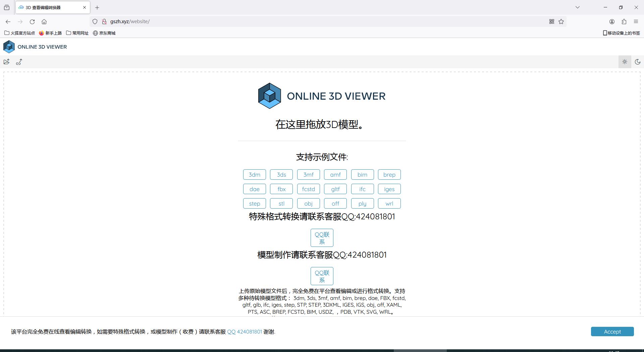The width and height of the screenshot is (644, 352).
Task: Open 京东商城 bookmark
Action: pos(104,33)
